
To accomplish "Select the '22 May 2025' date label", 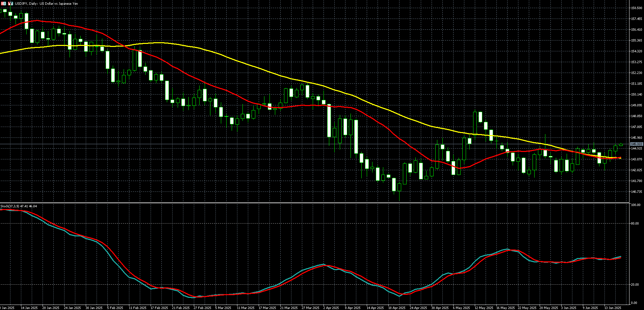I will coord(527,308).
